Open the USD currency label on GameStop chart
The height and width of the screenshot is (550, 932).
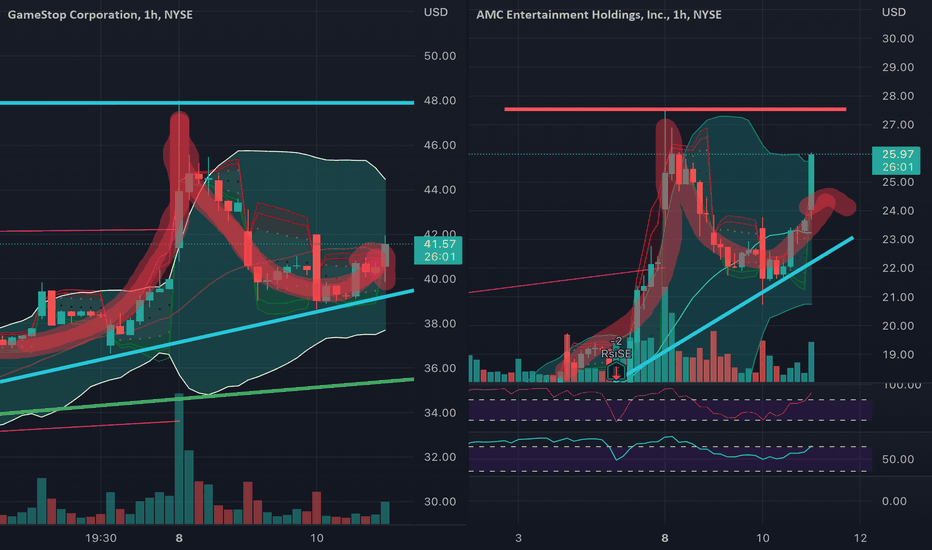coord(436,12)
